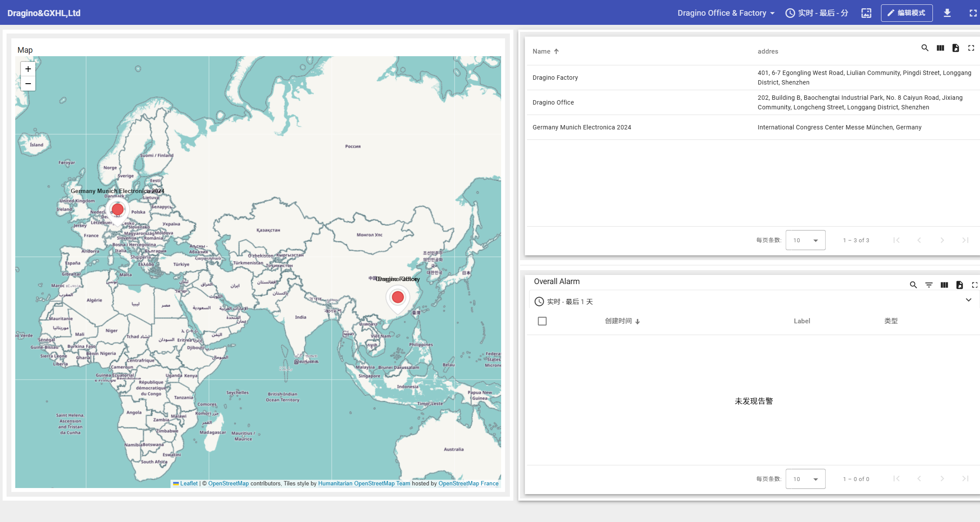Image resolution: width=980 pixels, height=522 pixels.
Task: Open column display icon in entities table
Action: click(x=940, y=48)
